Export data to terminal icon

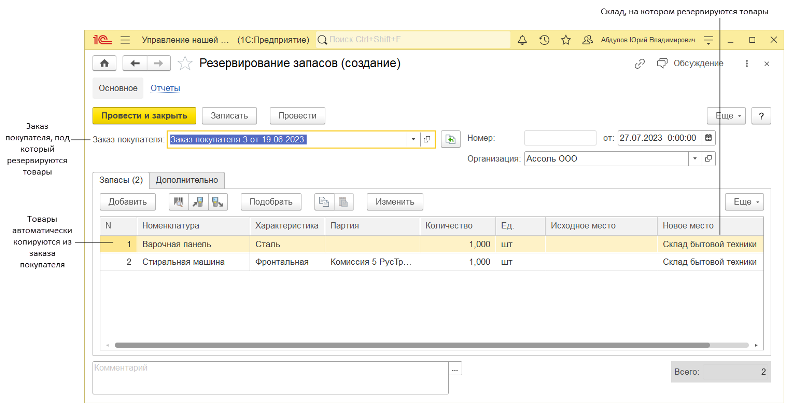[x=217, y=202]
